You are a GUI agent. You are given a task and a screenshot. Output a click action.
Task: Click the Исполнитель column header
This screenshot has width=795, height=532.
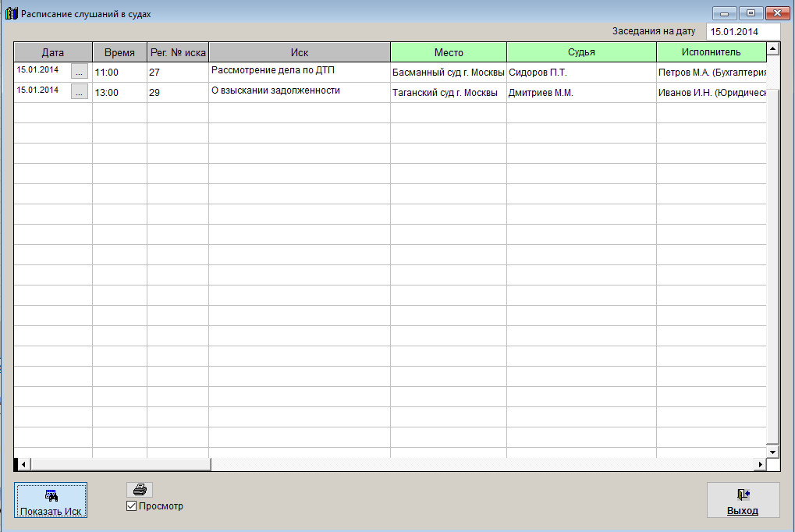712,52
